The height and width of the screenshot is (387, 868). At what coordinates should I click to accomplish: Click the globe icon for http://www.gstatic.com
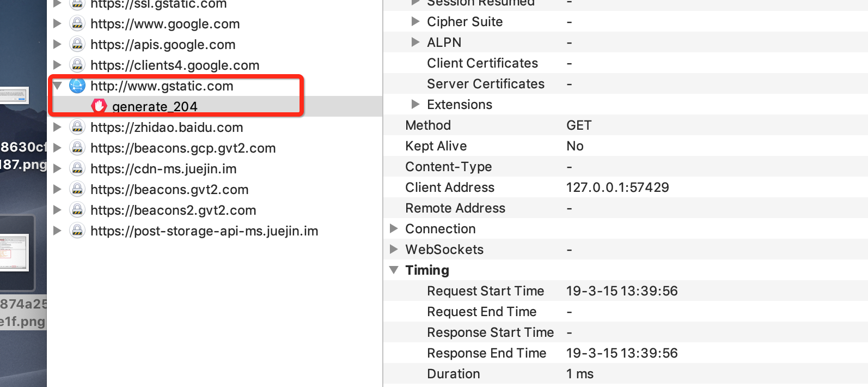coord(77,86)
